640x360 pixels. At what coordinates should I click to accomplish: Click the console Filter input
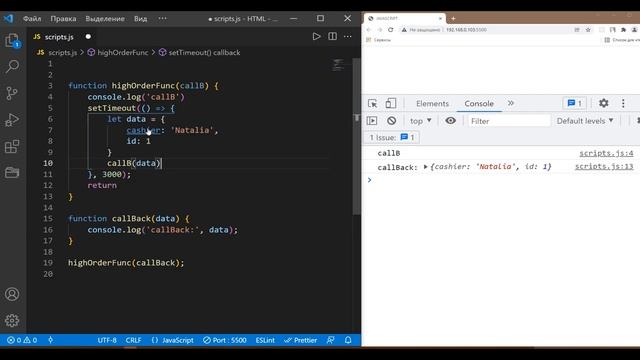[509, 121]
